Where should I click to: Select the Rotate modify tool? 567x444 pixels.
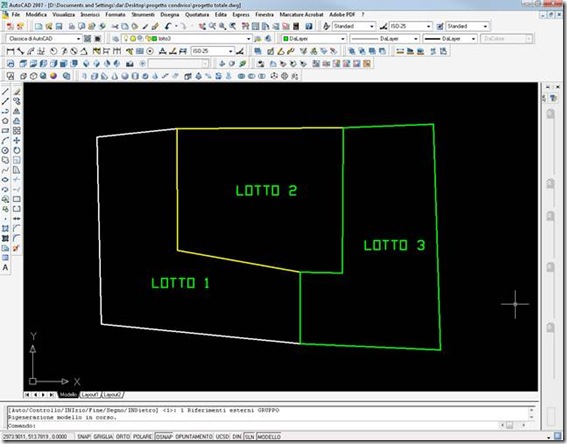[x=17, y=150]
